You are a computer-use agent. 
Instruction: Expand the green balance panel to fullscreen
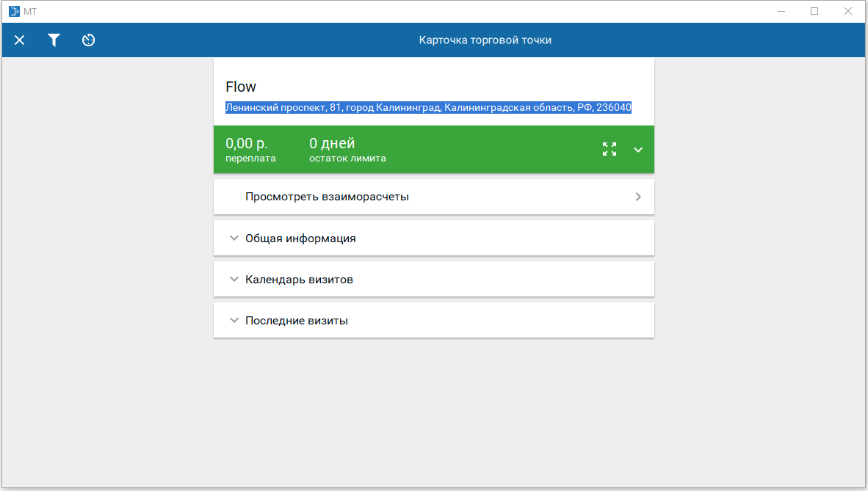point(609,150)
